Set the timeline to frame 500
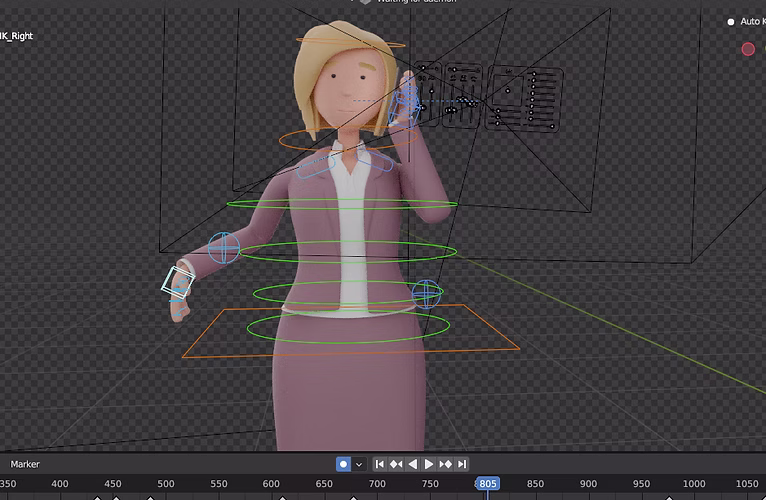 [166, 484]
